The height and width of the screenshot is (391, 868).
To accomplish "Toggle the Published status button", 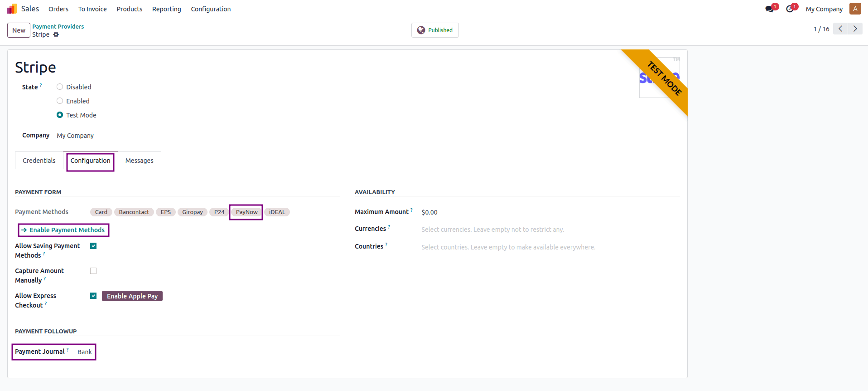I will (x=435, y=30).
